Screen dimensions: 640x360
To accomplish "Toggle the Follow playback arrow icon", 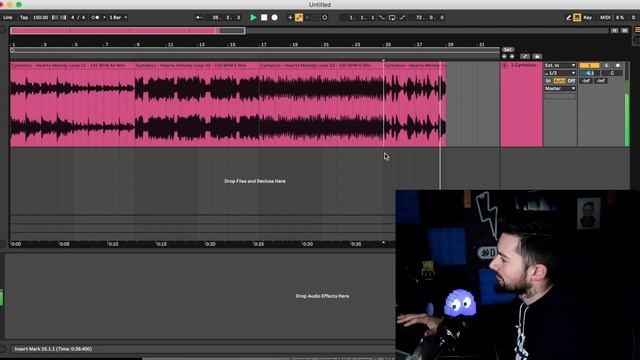I will 199,18.
